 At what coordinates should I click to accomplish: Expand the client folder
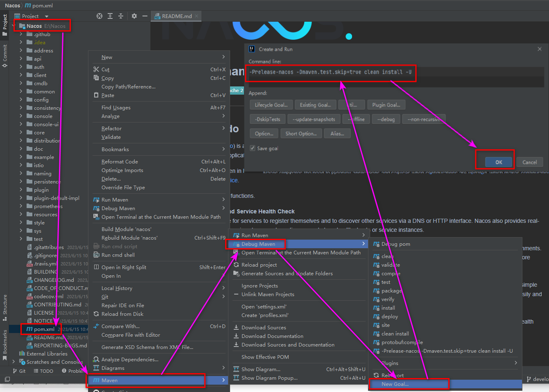[x=21, y=75]
